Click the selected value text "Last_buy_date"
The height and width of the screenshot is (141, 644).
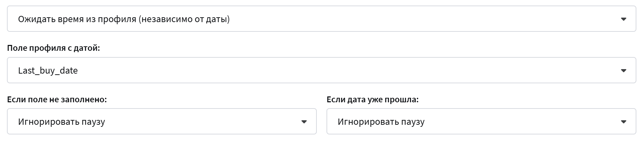(48, 70)
